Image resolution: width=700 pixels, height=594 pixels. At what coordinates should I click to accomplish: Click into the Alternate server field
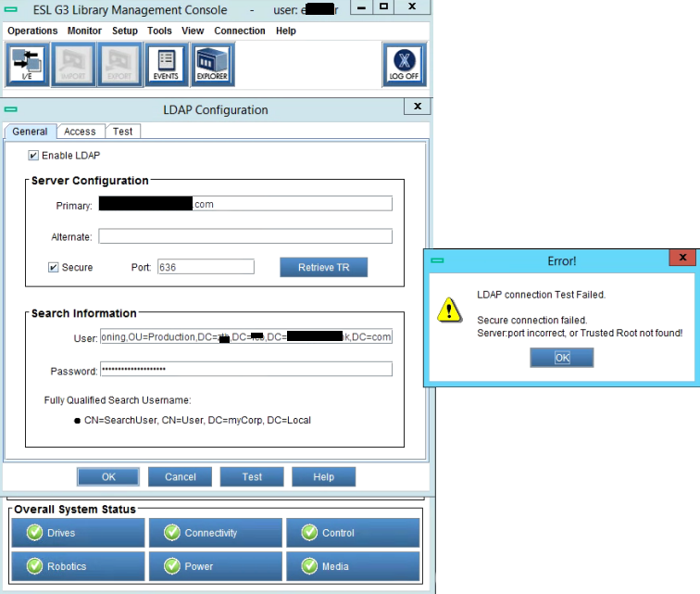pyautogui.click(x=245, y=236)
